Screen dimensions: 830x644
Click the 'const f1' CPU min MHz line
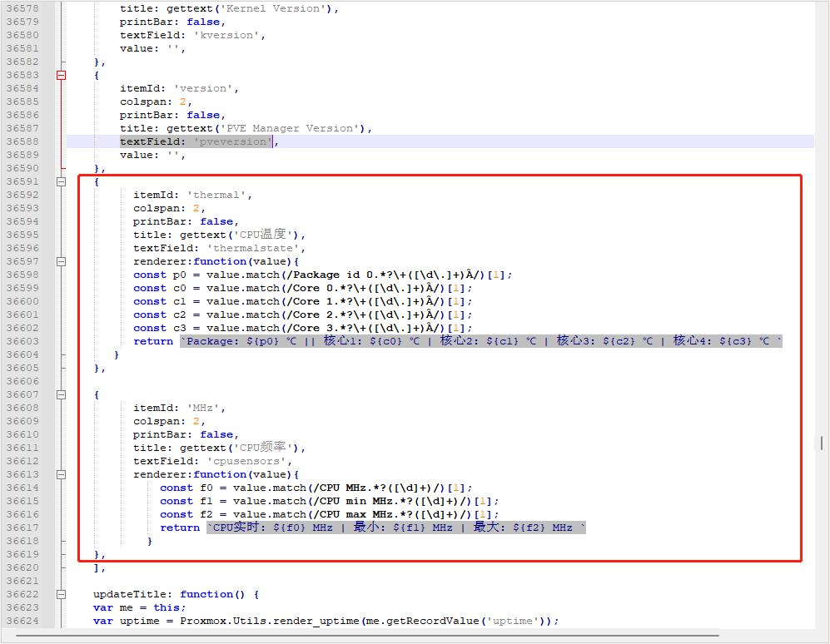coord(329,501)
